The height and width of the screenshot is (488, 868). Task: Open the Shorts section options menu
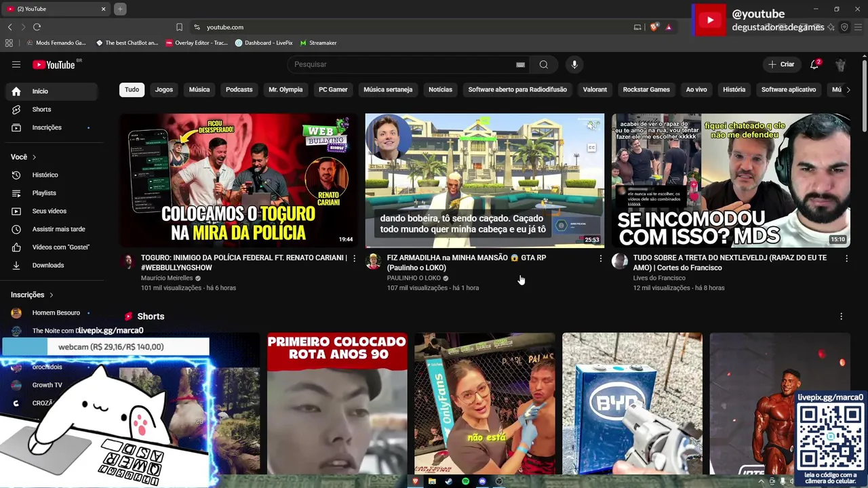(x=841, y=317)
